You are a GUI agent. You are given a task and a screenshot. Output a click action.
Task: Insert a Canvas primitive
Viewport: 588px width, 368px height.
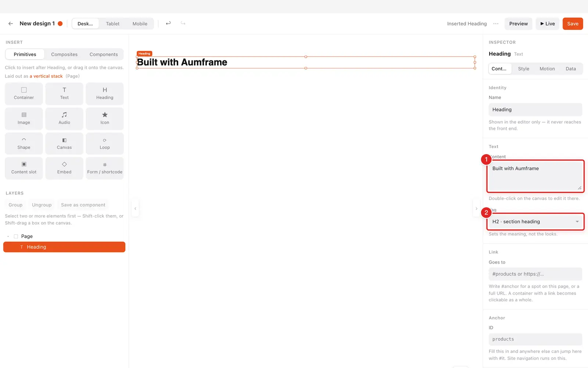point(64,144)
